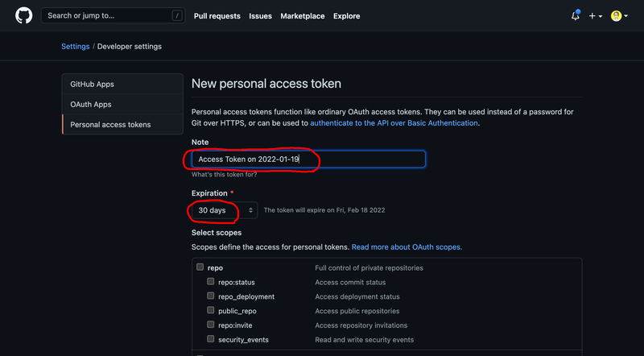This screenshot has width=644, height=356.
Task: Expand the Expiration 30 days dropdown
Action: 225,210
